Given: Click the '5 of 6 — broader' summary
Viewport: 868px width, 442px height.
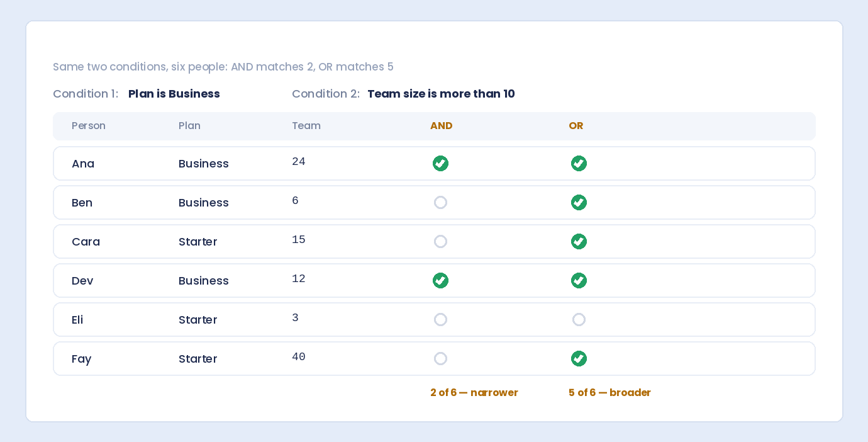Looking at the screenshot, I should [x=609, y=393].
